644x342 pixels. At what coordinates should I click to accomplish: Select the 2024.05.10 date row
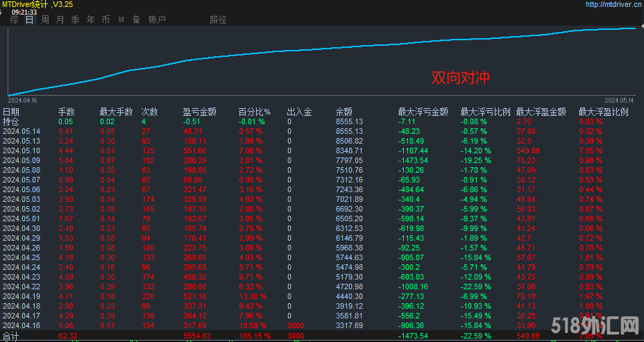coord(22,151)
